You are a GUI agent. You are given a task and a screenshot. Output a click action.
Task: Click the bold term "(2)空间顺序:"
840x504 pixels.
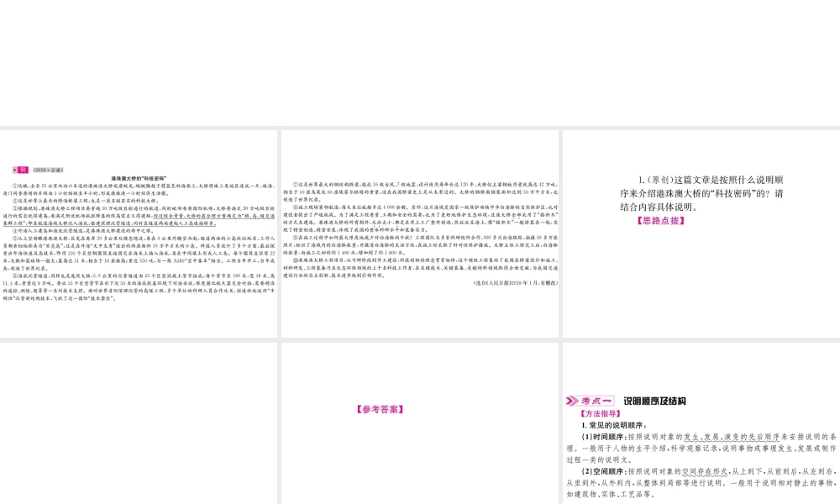point(604,472)
